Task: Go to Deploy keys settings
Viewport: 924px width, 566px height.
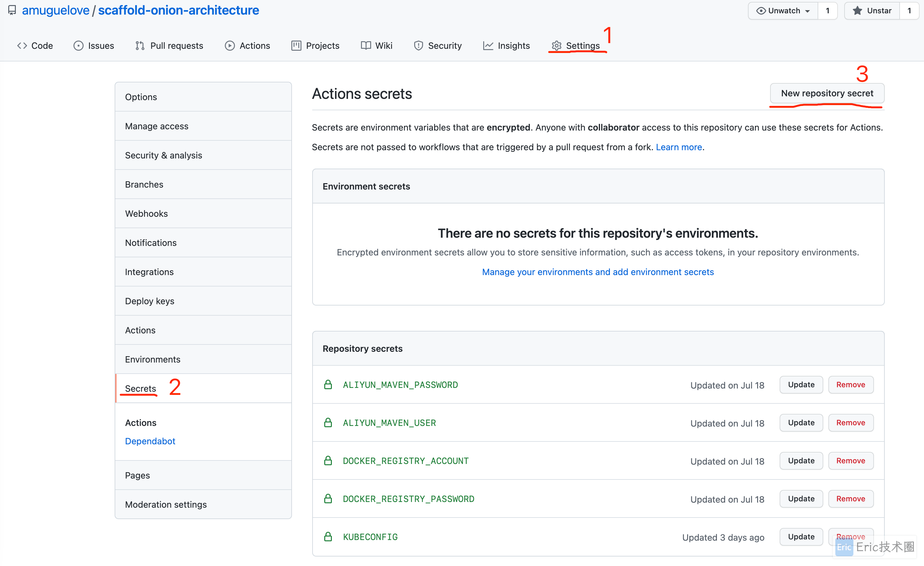Action: coord(203,301)
